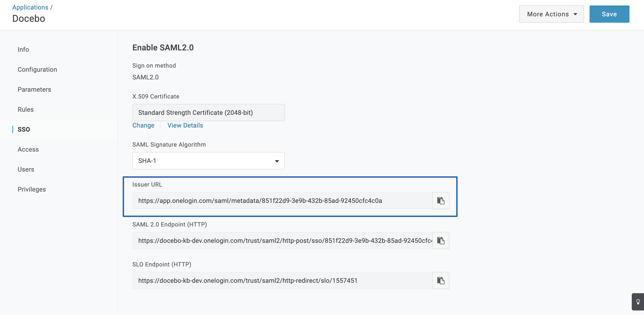Click the Docebo application title

(29, 19)
